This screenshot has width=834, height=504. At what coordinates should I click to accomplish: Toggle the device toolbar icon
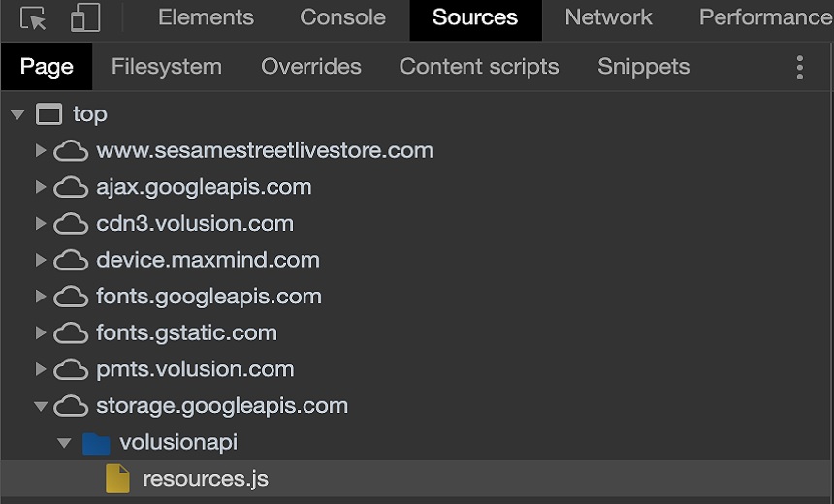[85, 17]
